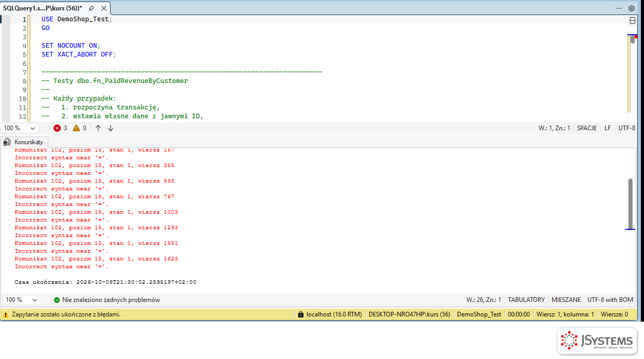Click the MIESZANE line endings indicator

tap(566, 300)
